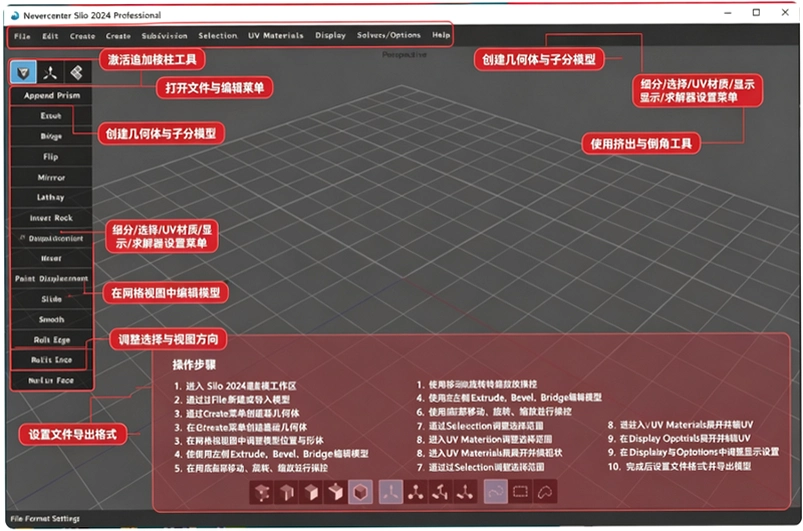The width and height of the screenshot is (803, 531).
Task: Click the Append Prism tool button
Action: coord(52,96)
